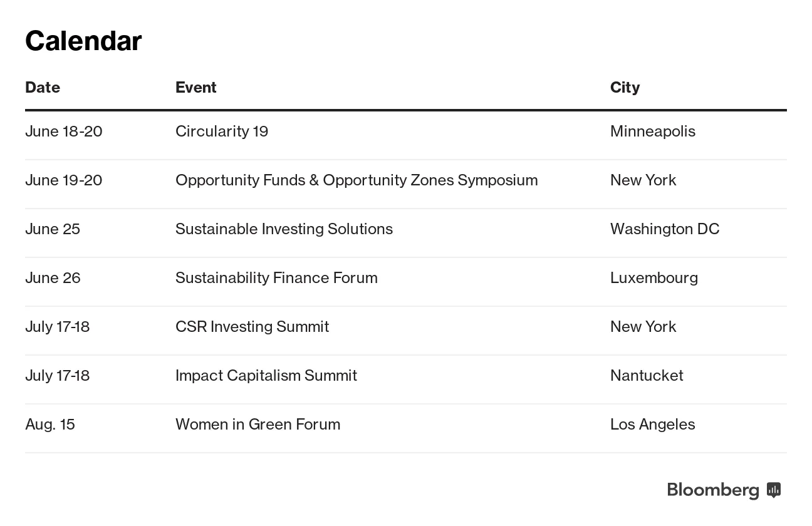
Task: Click the Circularity 19 event
Action: pyautogui.click(x=222, y=131)
